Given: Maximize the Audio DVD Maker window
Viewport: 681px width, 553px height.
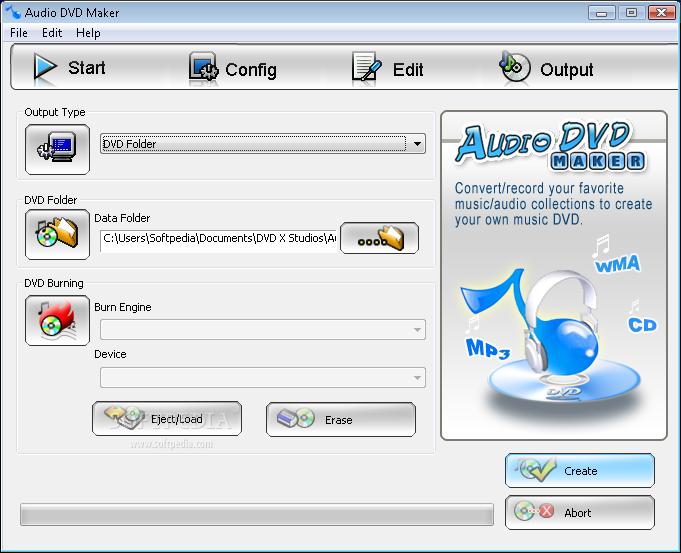Looking at the screenshot, I should pyautogui.click(x=631, y=13).
